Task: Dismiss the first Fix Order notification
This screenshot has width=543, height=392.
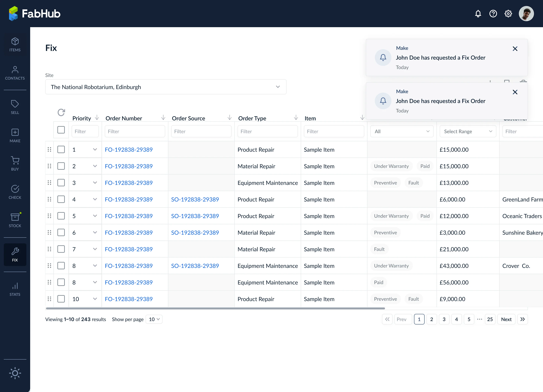Action: 515,49
